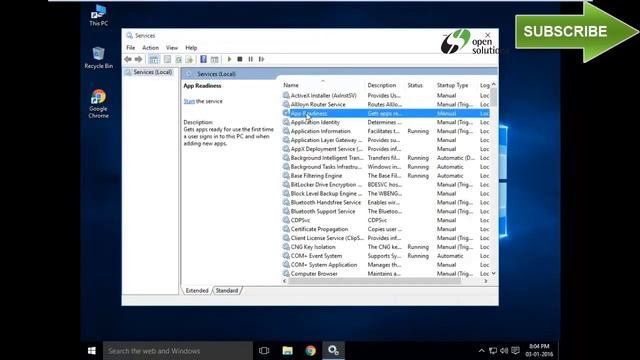Select Bluetooth Handsfree Service row

pyautogui.click(x=385, y=202)
